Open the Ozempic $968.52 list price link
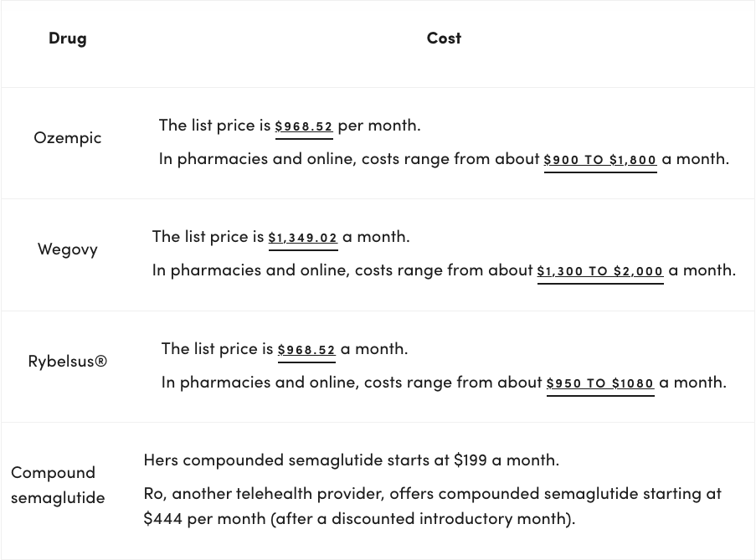 pos(304,126)
